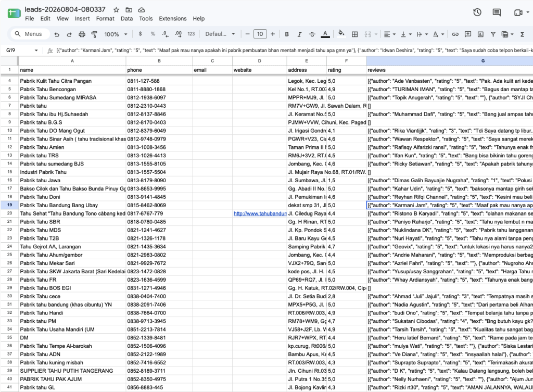Select phone cell '0821-1241-4627'

tap(159, 230)
